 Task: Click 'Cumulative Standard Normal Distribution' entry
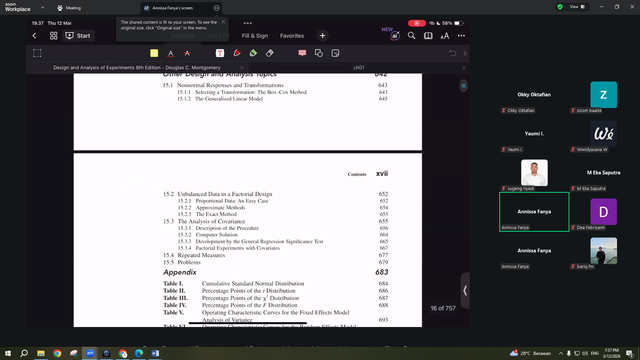[253, 283]
